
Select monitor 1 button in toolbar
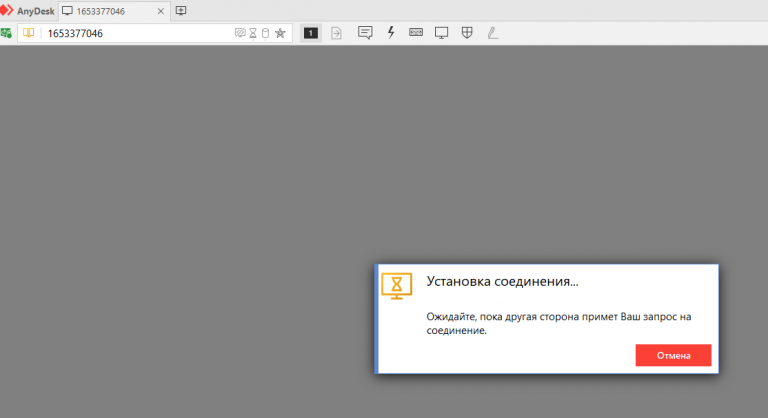coord(311,33)
